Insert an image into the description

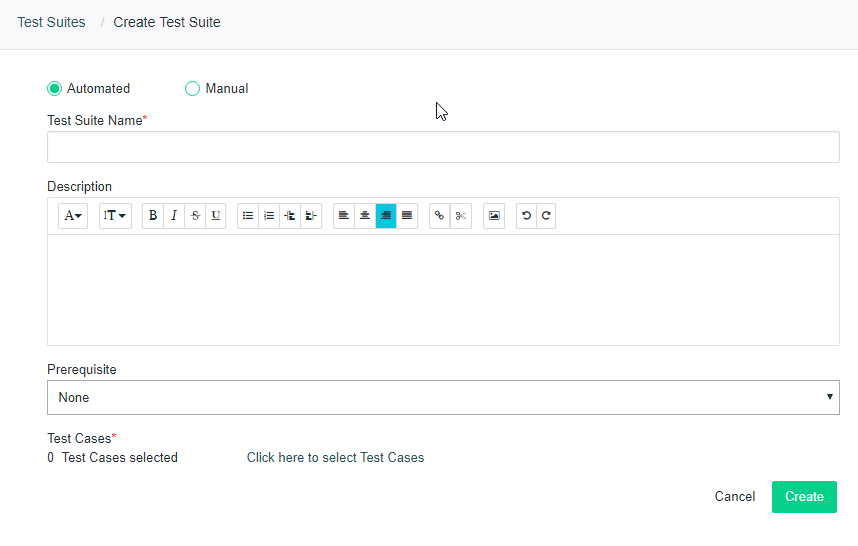494,216
